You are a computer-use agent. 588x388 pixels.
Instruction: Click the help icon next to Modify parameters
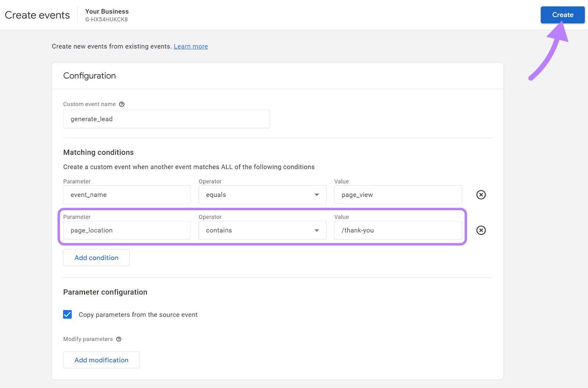tap(118, 339)
